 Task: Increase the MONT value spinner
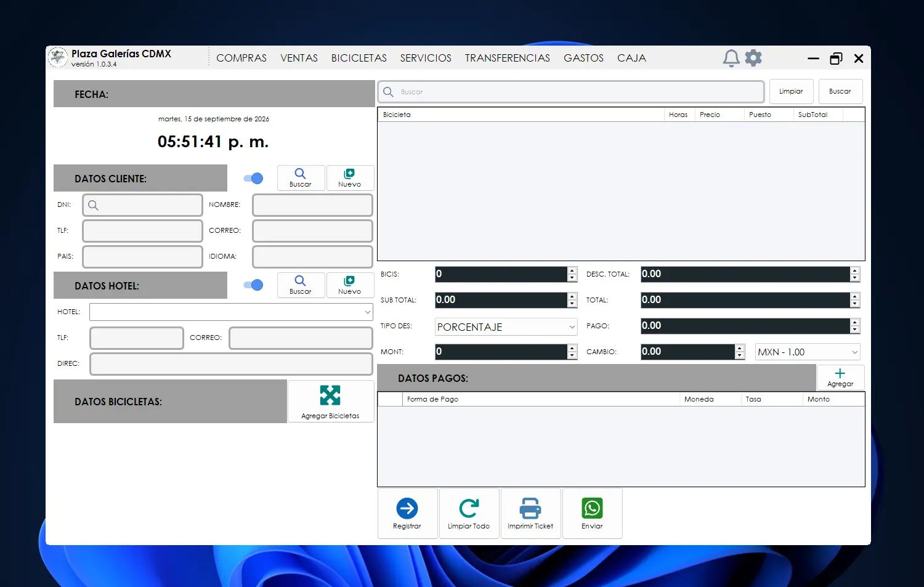coord(572,348)
